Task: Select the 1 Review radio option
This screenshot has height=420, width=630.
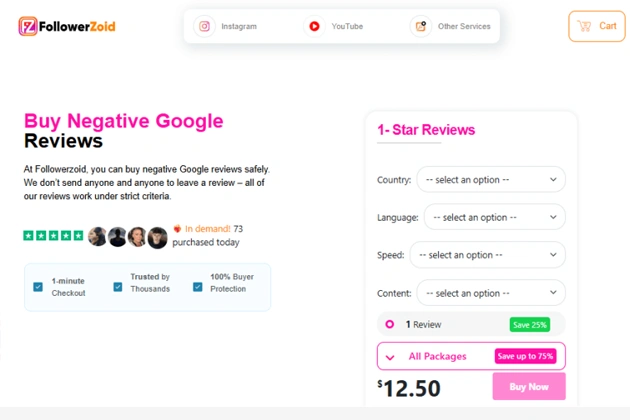Action: (389, 324)
